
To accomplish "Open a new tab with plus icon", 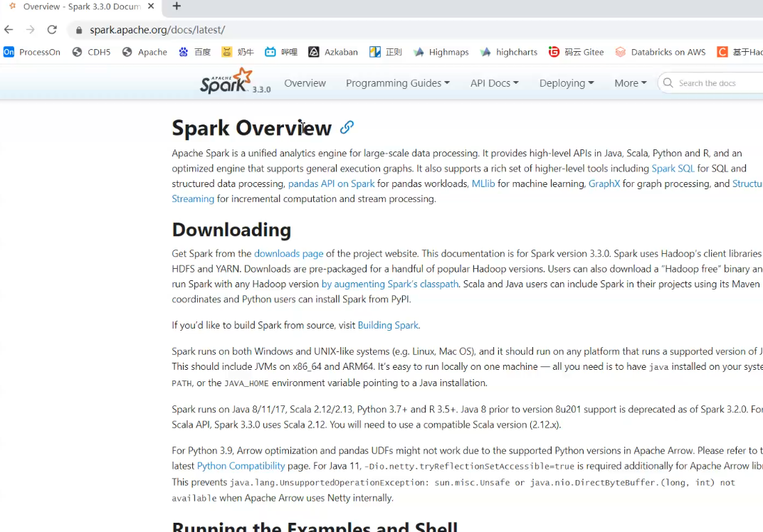I will (177, 6).
